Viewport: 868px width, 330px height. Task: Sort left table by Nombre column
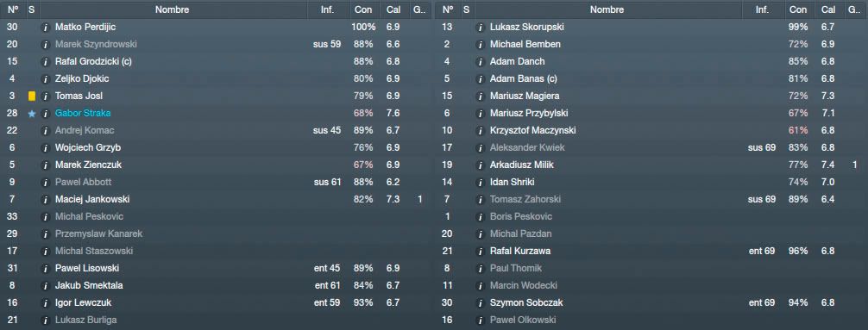pos(173,9)
